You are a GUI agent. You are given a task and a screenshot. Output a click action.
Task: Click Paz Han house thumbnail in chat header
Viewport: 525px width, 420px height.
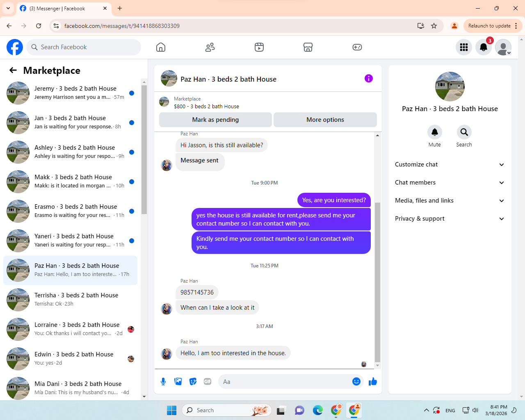click(169, 78)
